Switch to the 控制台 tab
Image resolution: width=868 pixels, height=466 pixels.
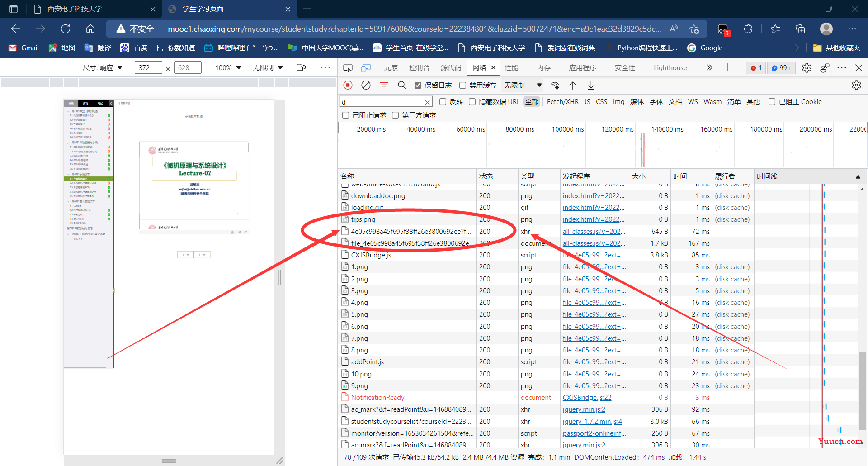click(x=419, y=68)
